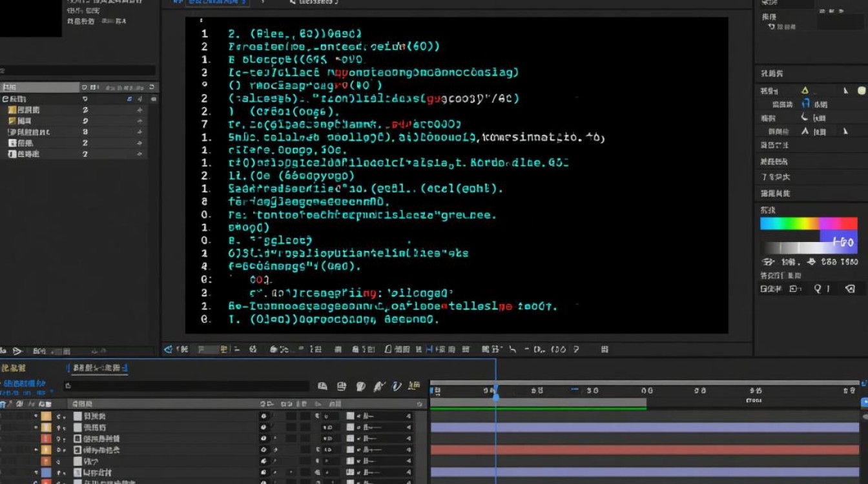The height and width of the screenshot is (484, 868).
Task: Click the blue bracket icon in right panel
Action: 805,104
